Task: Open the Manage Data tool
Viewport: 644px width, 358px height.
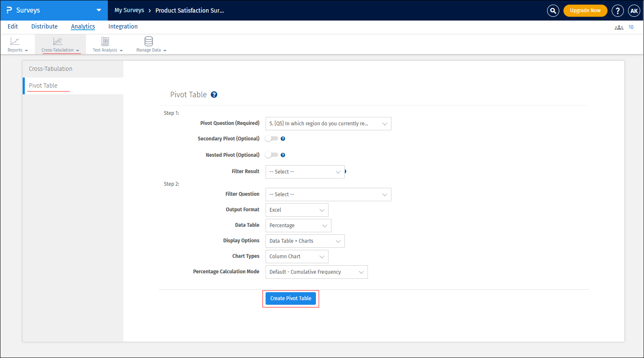Action: (149, 44)
